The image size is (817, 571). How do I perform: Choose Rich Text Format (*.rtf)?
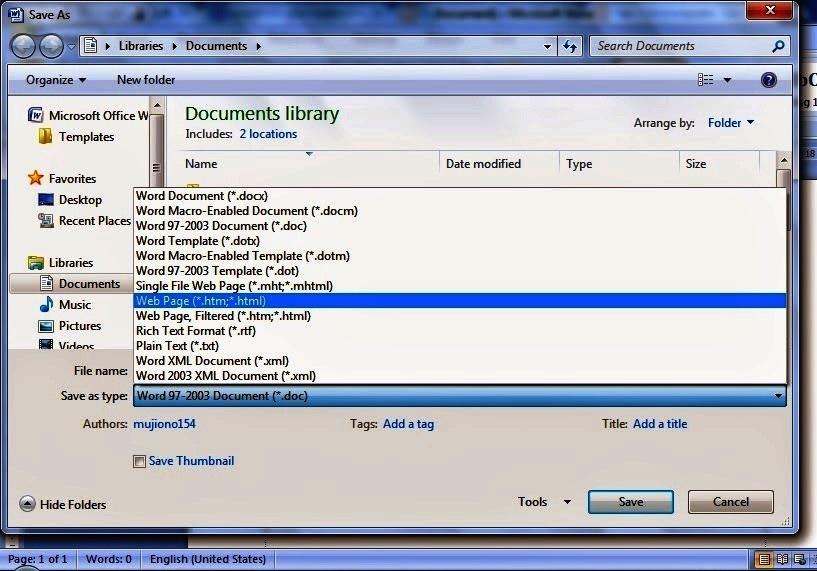[460, 331]
